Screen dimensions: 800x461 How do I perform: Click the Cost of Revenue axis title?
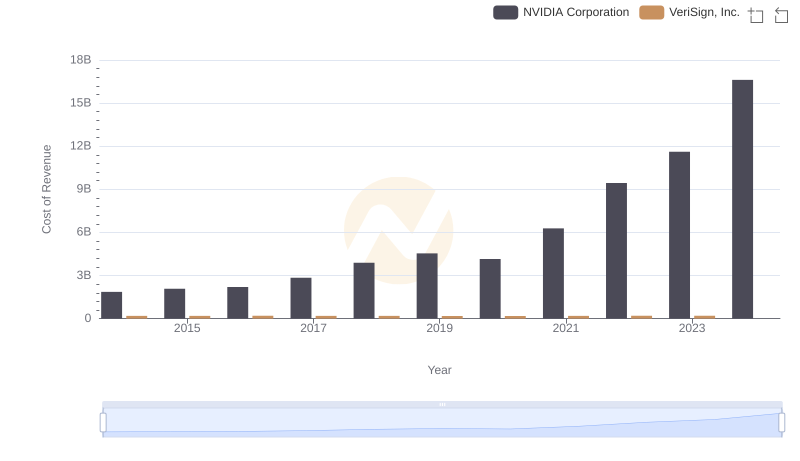pos(46,189)
